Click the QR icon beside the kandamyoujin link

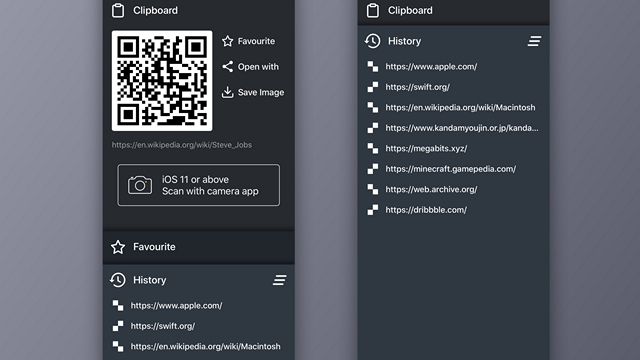[373, 128]
